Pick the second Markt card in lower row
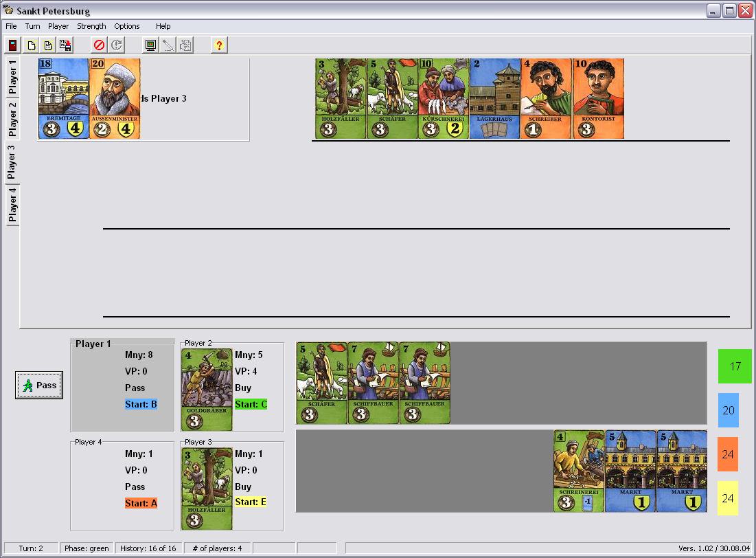 coord(682,471)
